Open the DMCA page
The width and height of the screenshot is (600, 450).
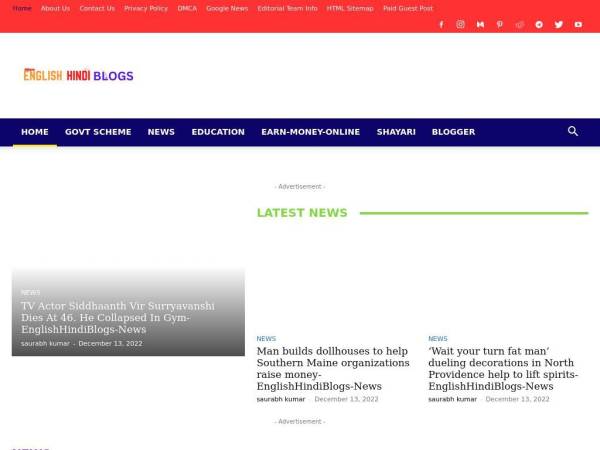pos(187,8)
